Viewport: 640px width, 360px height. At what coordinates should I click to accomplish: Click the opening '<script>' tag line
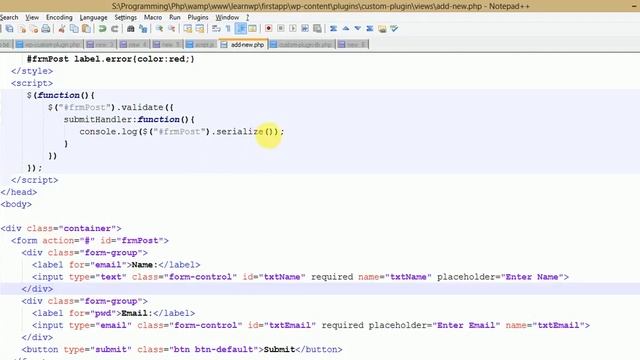(32, 83)
